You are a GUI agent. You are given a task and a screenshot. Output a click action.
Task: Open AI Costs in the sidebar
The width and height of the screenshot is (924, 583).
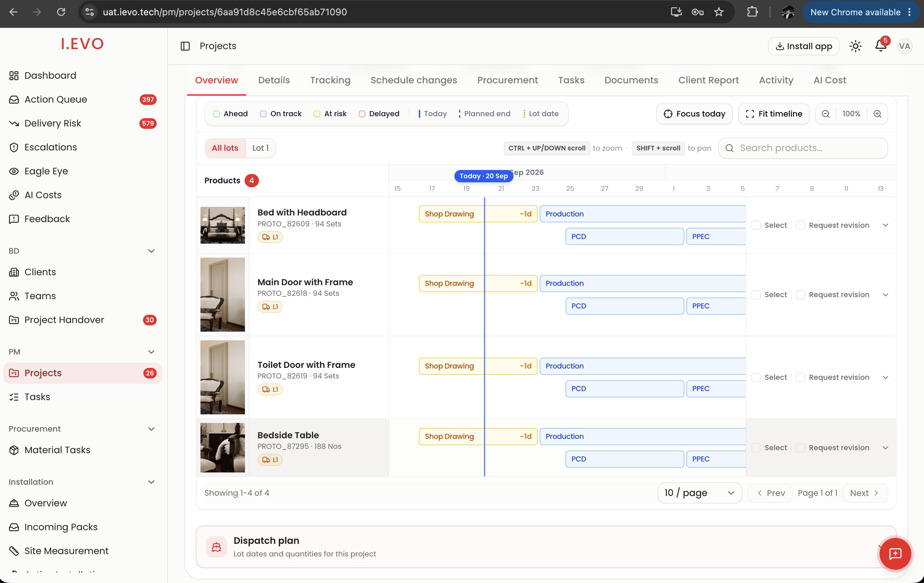pyautogui.click(x=83, y=195)
